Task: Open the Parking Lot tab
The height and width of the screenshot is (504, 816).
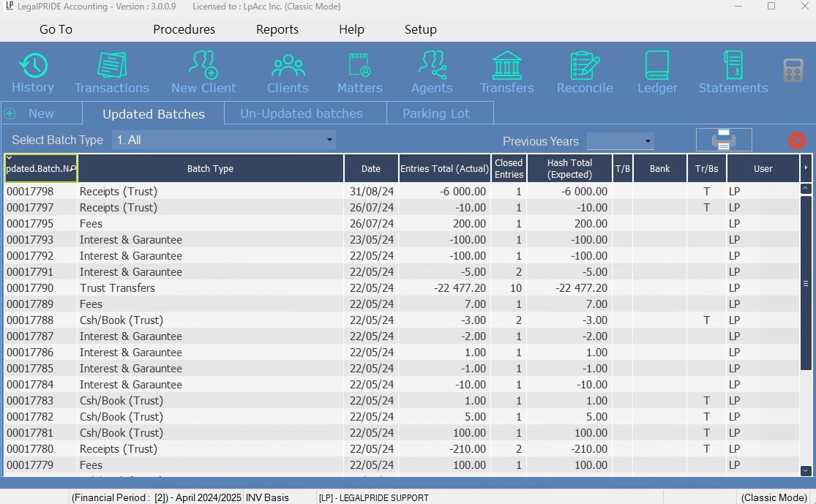Action: pos(436,113)
